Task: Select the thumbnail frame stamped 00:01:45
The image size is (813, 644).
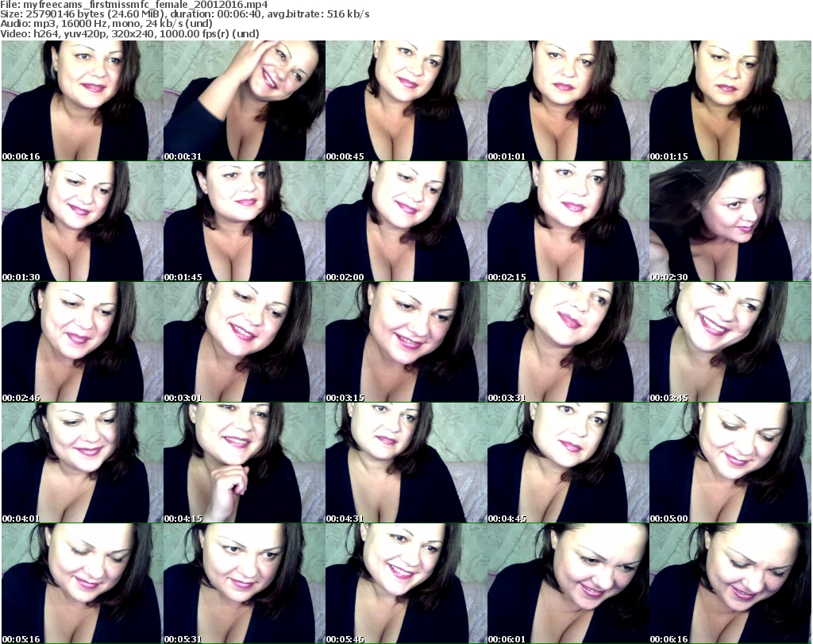Action: 245,222
